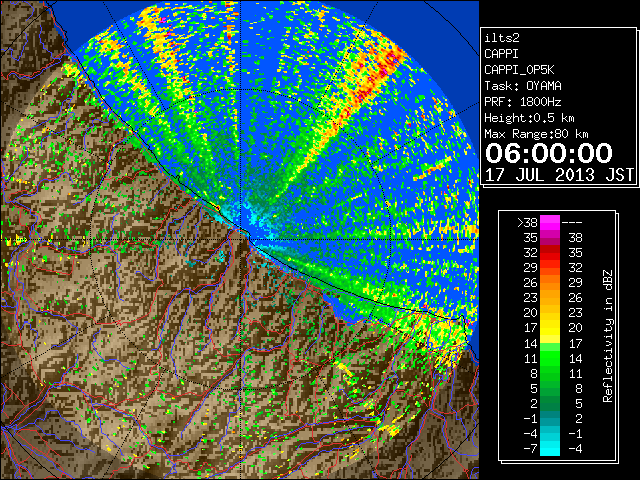
Task: Click the red 32-35 dBZ legend swatch
Action: (550, 253)
